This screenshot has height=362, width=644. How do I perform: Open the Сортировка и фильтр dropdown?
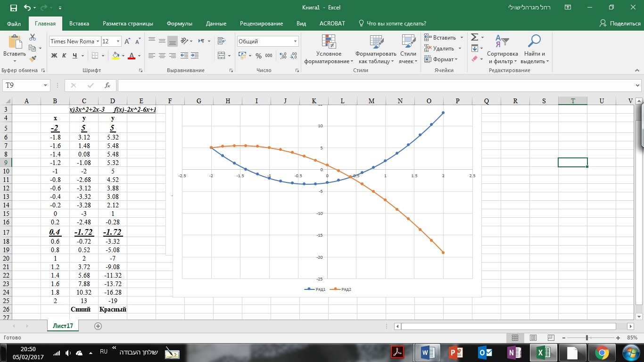click(503, 49)
